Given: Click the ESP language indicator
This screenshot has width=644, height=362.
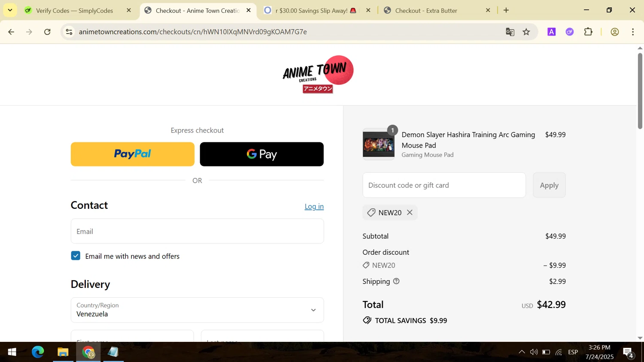Looking at the screenshot, I should (573, 352).
